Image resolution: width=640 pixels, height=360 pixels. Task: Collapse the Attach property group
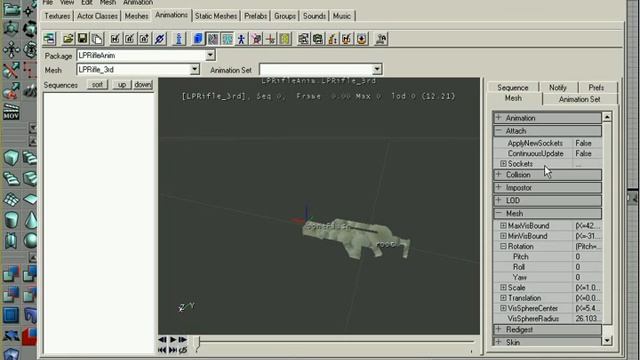click(498, 131)
